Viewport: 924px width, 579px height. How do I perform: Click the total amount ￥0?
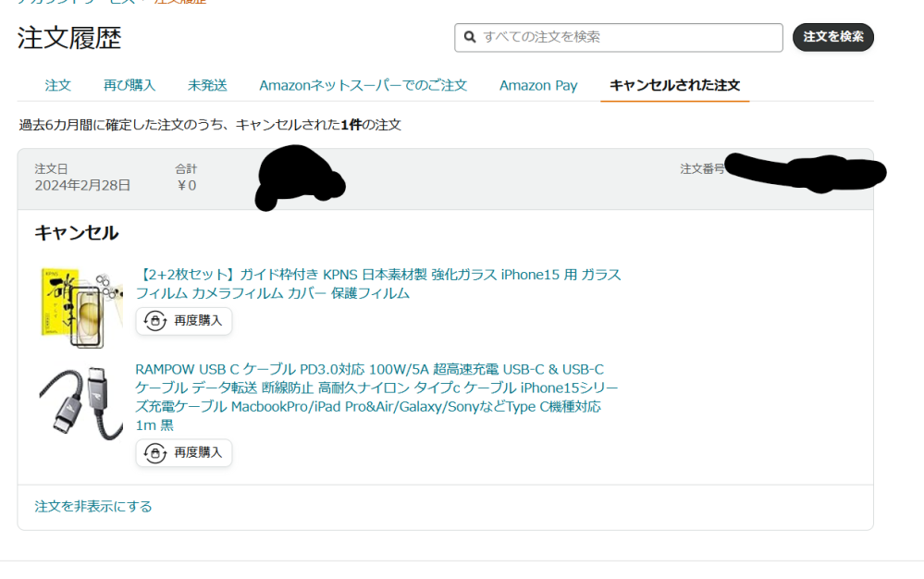point(186,186)
